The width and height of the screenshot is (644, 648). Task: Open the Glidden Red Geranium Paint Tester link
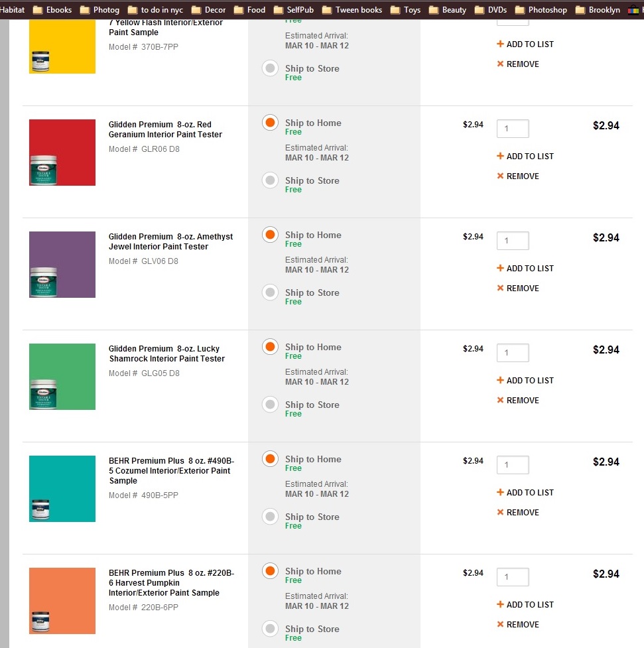tap(165, 129)
